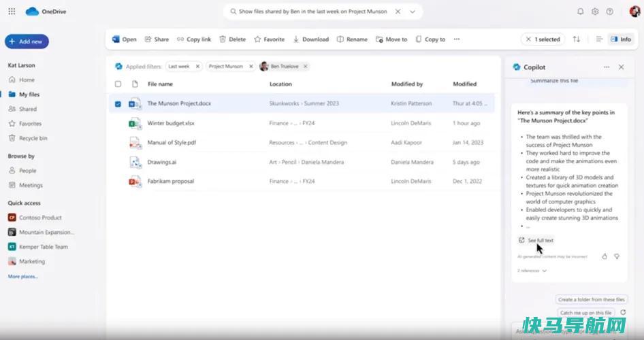
Task: Open Favorites in sidebar
Action: [x=25, y=124]
